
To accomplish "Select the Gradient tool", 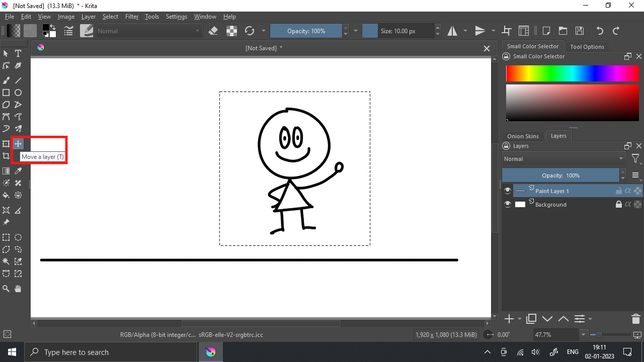I will [x=6, y=171].
